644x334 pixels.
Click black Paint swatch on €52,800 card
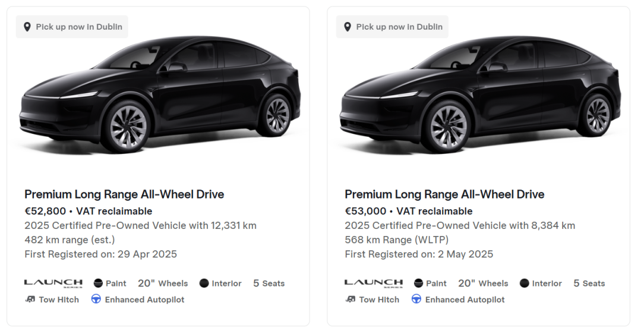[x=99, y=283]
